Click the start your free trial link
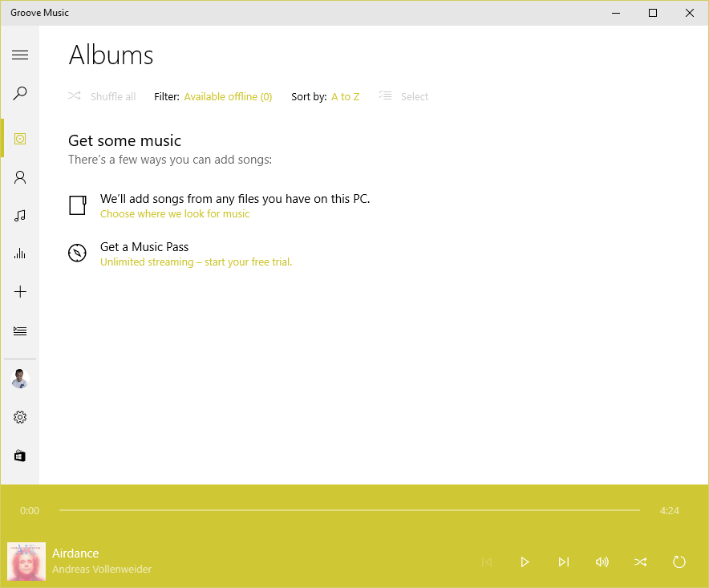Image resolution: width=709 pixels, height=588 pixels. (x=196, y=262)
